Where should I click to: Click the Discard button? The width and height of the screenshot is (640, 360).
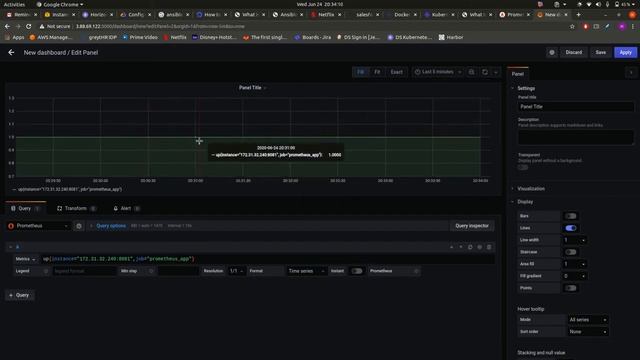click(573, 52)
